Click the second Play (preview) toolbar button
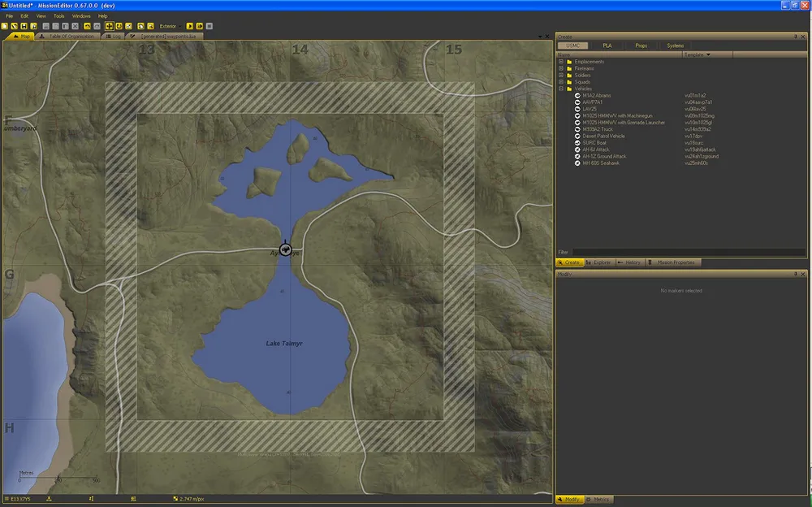This screenshot has width=812, height=507. [x=200, y=26]
